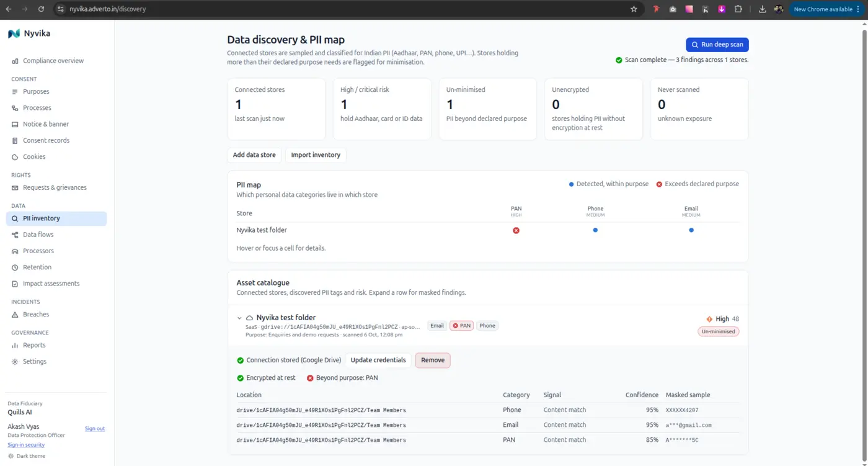This screenshot has width=868, height=466.
Task: Click the Settings gear icon
Action: [15, 362]
